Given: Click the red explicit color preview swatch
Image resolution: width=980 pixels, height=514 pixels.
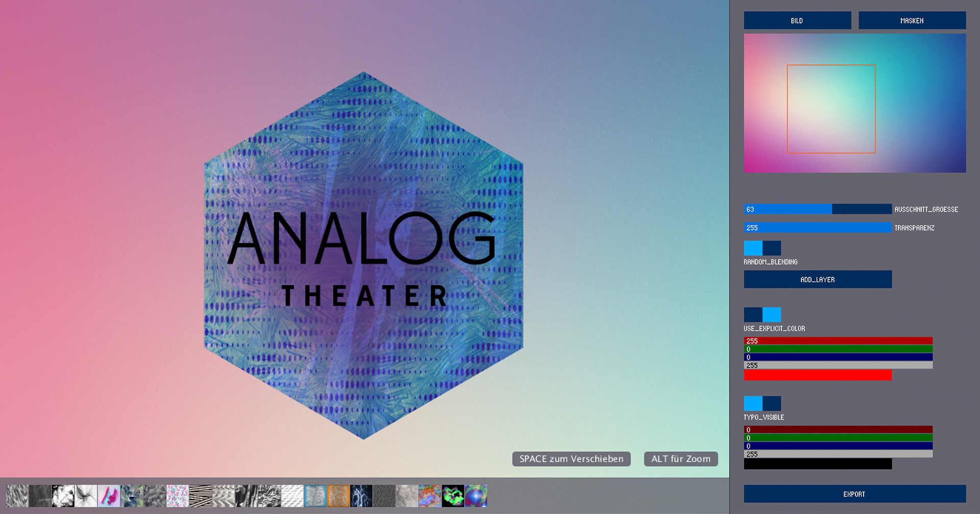Looking at the screenshot, I should pos(818,375).
